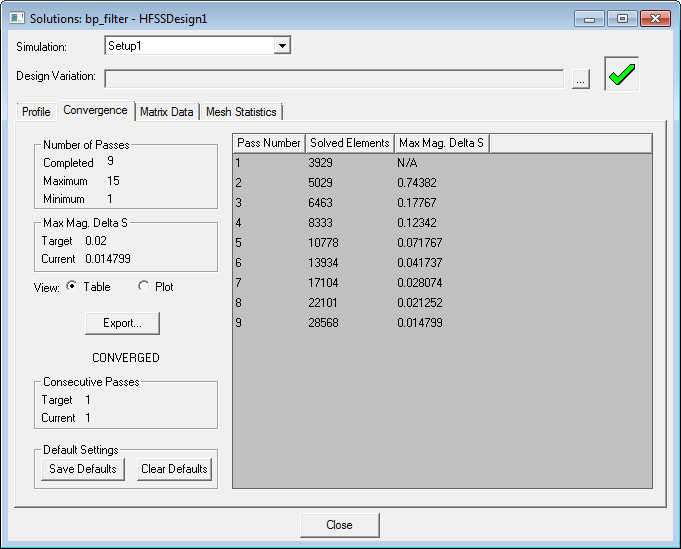The width and height of the screenshot is (681, 549).
Task: Click the window icon in title bar
Action: coord(17,18)
